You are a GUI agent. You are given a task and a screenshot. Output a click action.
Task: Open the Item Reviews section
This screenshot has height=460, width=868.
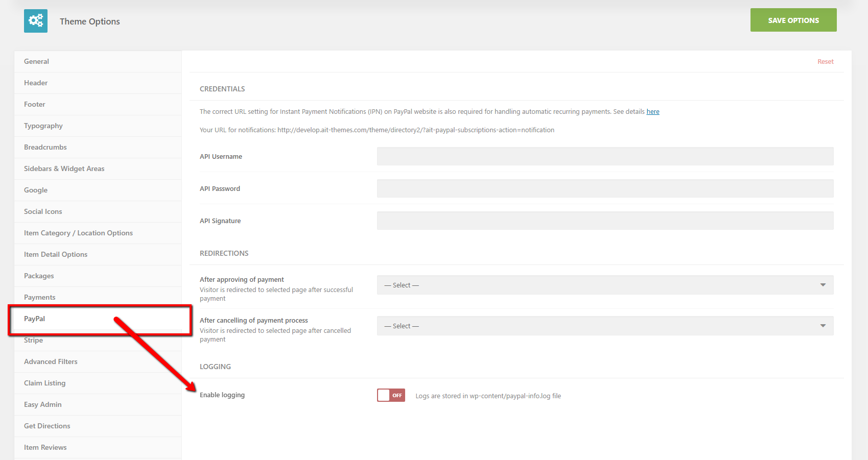point(98,447)
